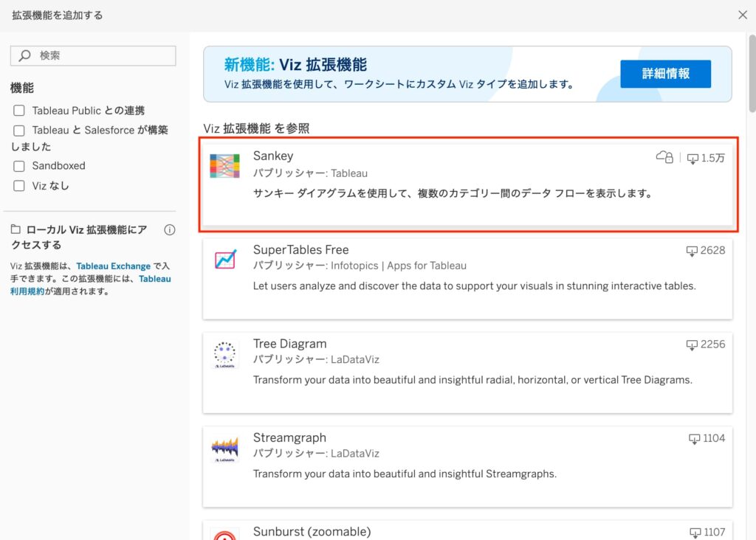Click the download count icon for SuperTables Free
Screen dimensions: 756x540
[x=692, y=251]
